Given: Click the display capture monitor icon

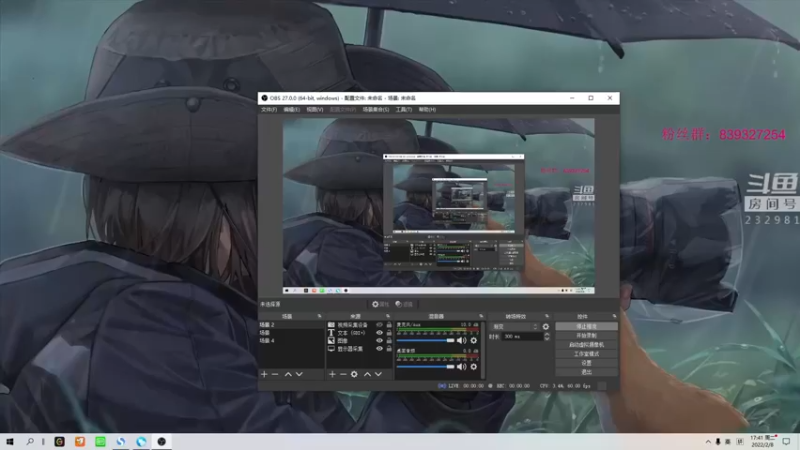Looking at the screenshot, I should pyautogui.click(x=331, y=348).
